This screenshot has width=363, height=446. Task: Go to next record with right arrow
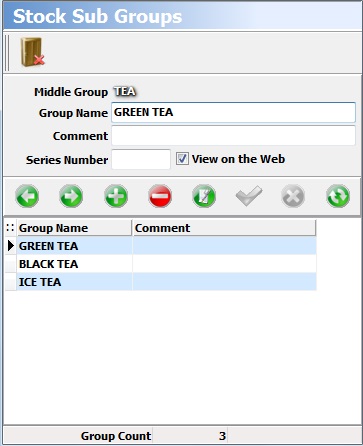(x=71, y=196)
